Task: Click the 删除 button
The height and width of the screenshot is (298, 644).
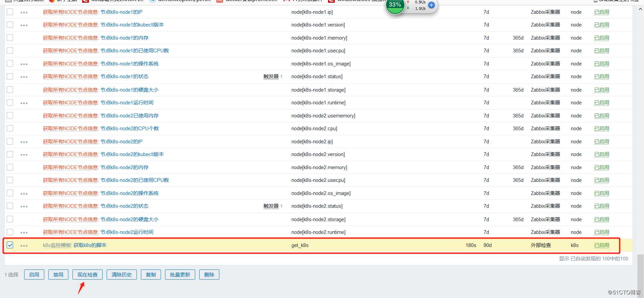Action: click(x=209, y=275)
